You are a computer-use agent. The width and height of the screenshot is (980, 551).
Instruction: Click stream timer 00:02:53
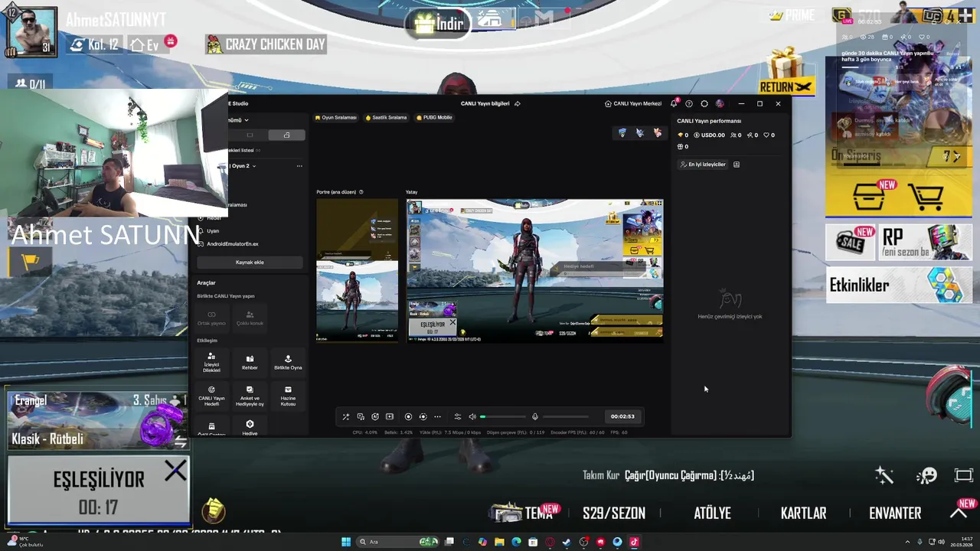click(622, 416)
